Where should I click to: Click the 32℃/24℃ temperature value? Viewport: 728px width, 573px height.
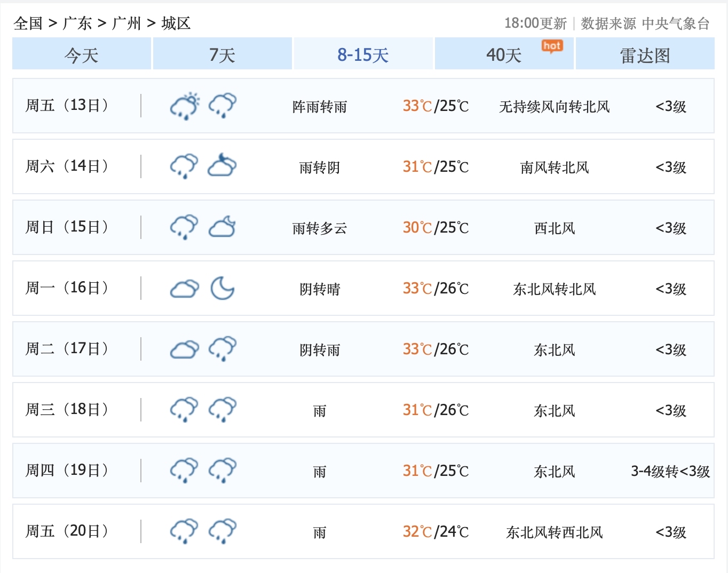[436, 532]
